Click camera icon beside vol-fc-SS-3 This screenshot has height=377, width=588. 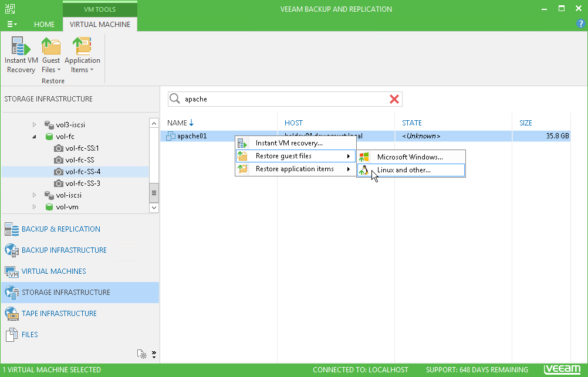(59, 184)
